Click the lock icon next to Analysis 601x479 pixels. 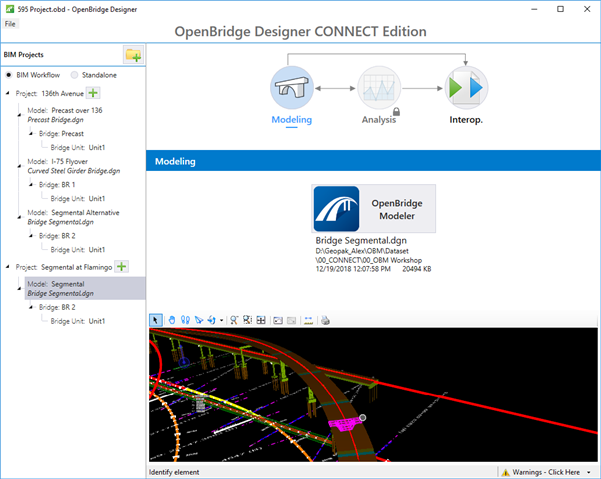pos(397,112)
